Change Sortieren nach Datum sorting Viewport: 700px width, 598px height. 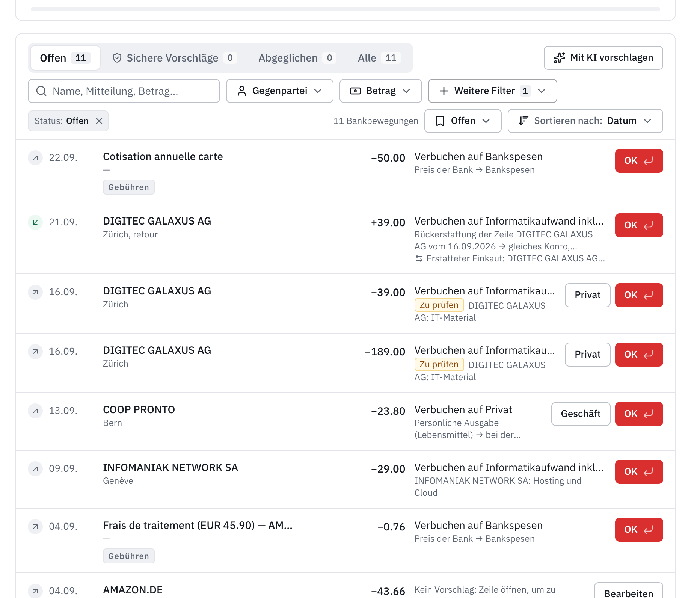point(585,121)
